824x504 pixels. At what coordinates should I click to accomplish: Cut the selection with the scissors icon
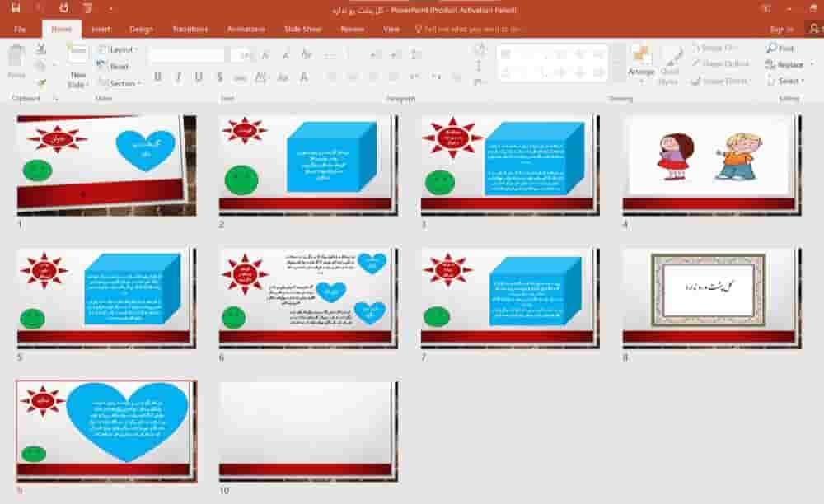click(41, 49)
